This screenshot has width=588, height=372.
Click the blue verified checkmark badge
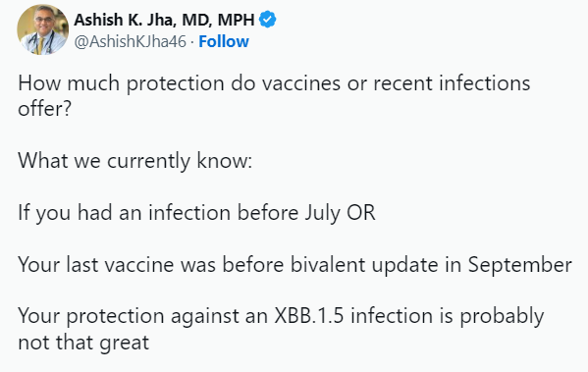[x=268, y=20]
